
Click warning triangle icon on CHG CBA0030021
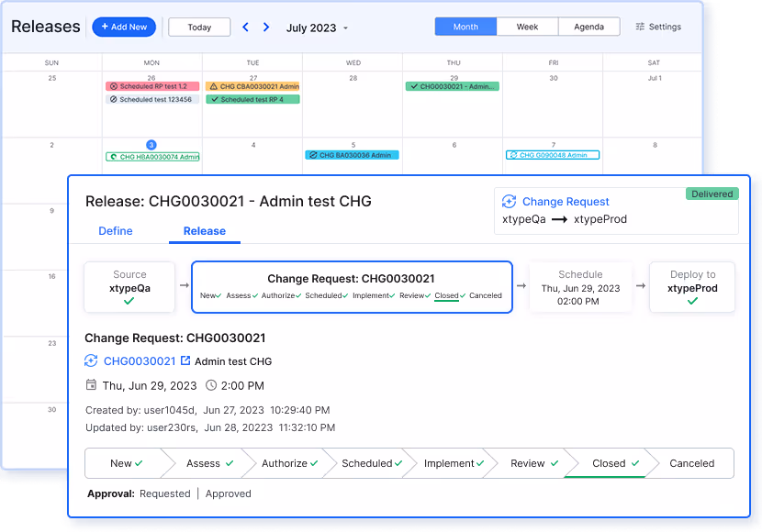(213, 86)
